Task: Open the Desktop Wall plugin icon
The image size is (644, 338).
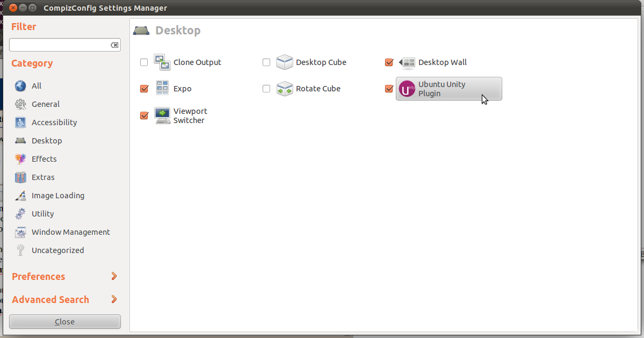Action: (x=407, y=62)
